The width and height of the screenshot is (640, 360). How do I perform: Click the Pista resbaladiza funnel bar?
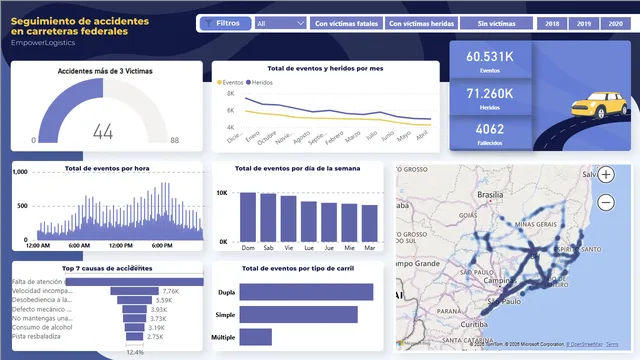[x=134, y=336]
